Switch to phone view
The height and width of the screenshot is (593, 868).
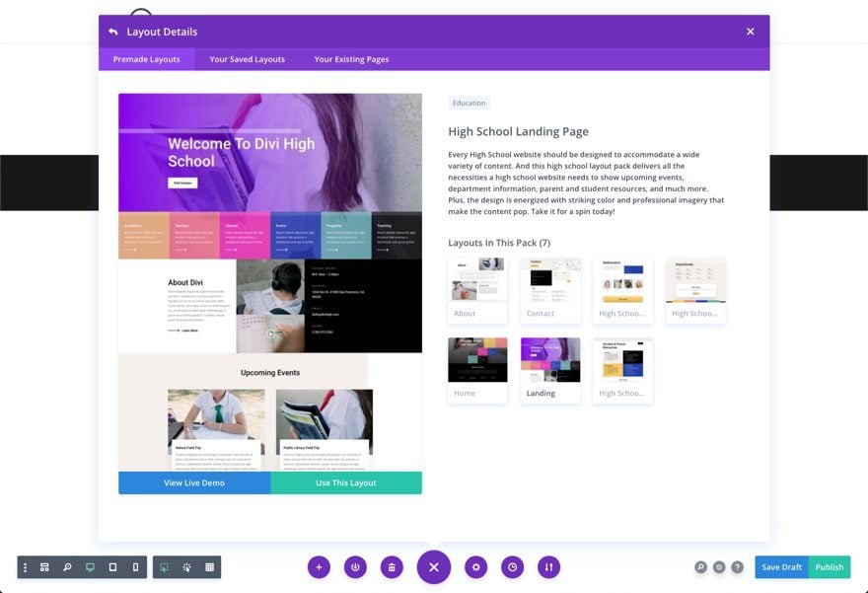coord(136,567)
